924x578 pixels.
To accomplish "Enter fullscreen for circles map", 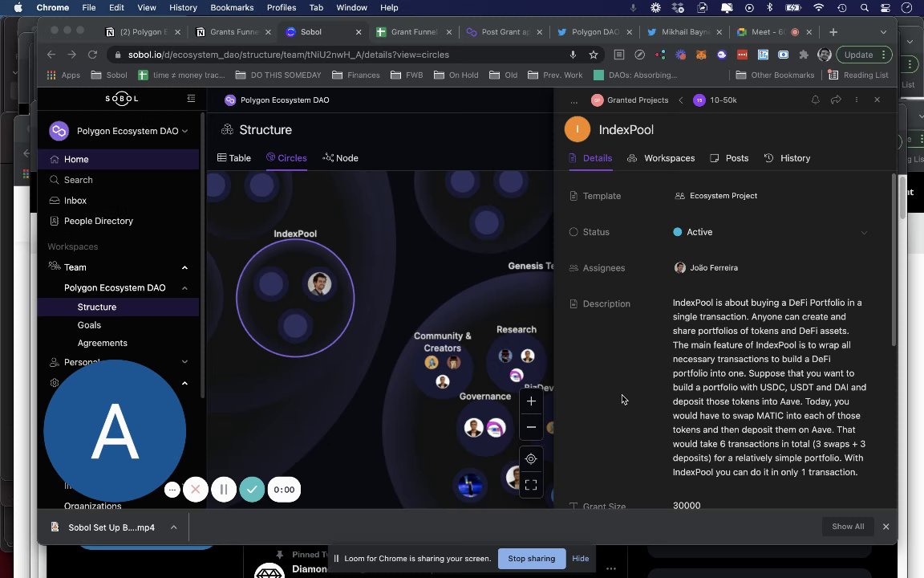I will [x=531, y=485].
